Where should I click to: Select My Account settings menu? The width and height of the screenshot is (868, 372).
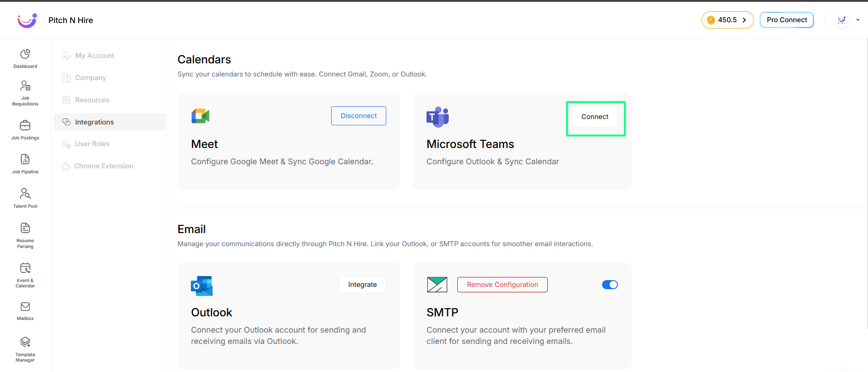coord(109,56)
